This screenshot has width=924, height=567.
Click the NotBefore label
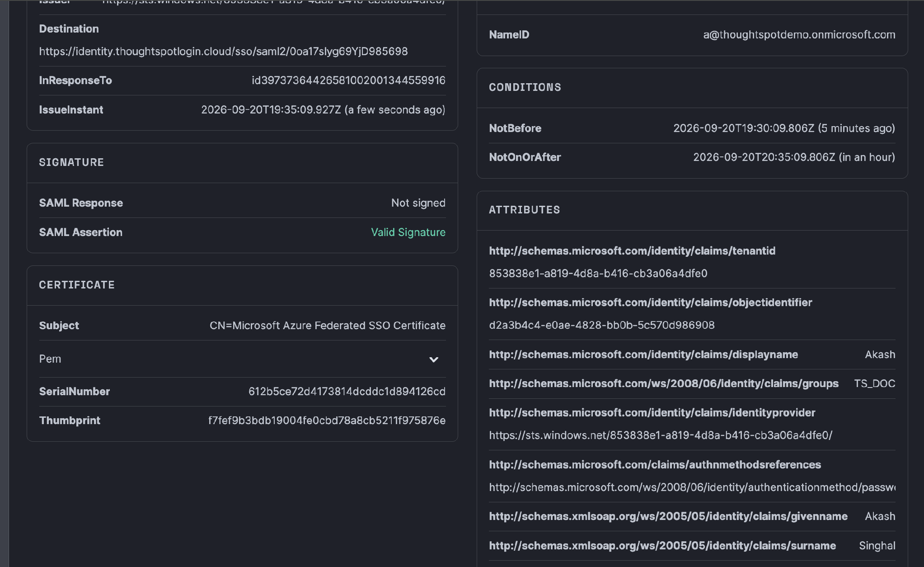coord(515,128)
